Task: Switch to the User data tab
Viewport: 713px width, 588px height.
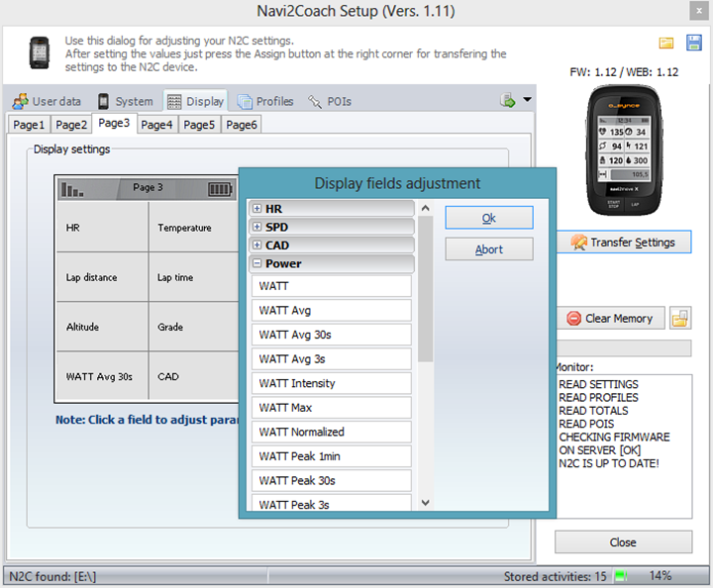Action: click(x=47, y=101)
